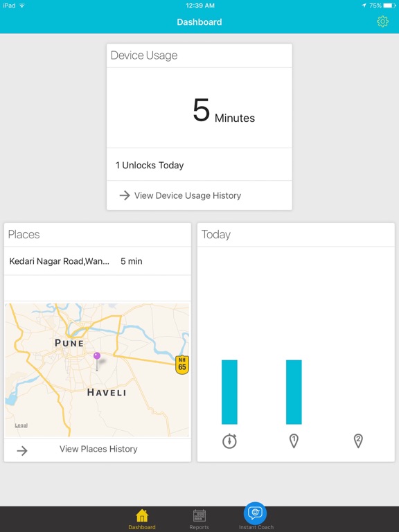399x532 pixels.
Task: Open View Places History
Action: [x=98, y=449]
